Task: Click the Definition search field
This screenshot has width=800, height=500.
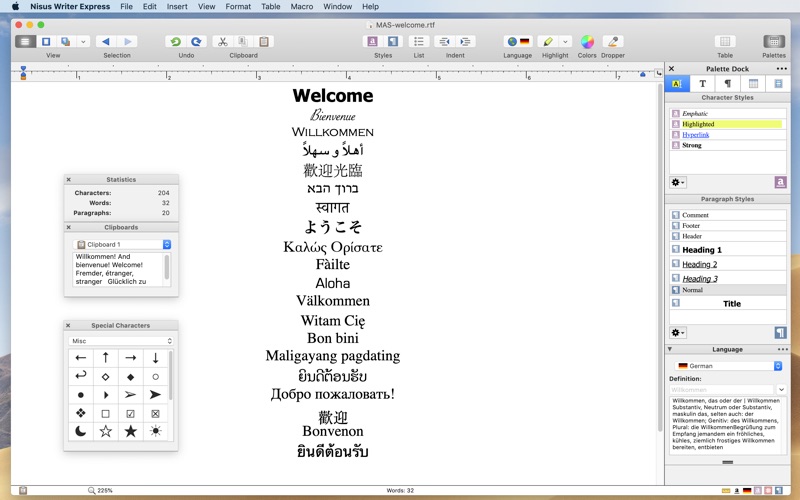Action: coord(721,389)
